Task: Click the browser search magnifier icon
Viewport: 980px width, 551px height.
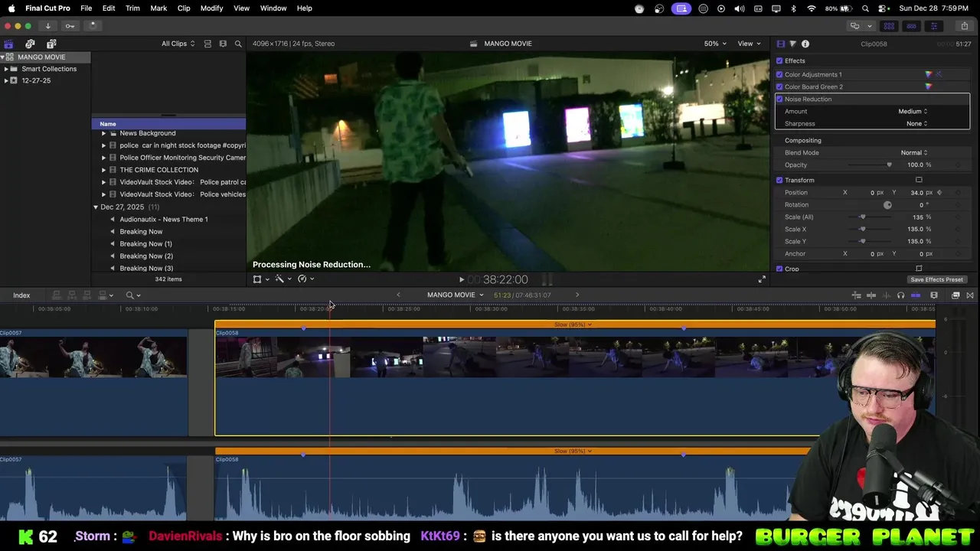Action: [238, 44]
